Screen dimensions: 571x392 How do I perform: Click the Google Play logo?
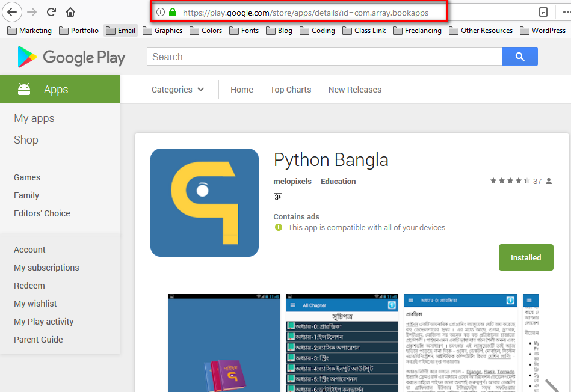[x=72, y=57]
